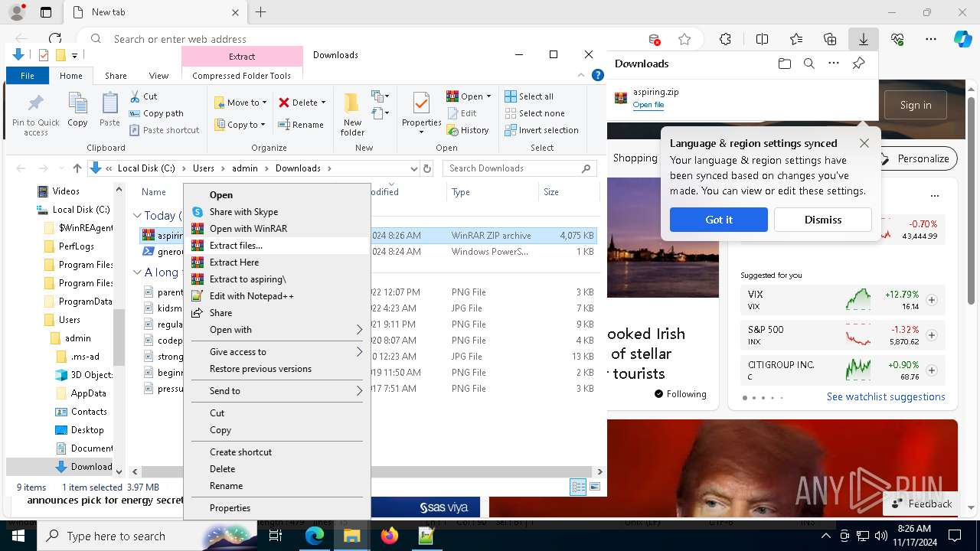
Task: Add VIX to watchlist plus
Action: click(x=932, y=300)
